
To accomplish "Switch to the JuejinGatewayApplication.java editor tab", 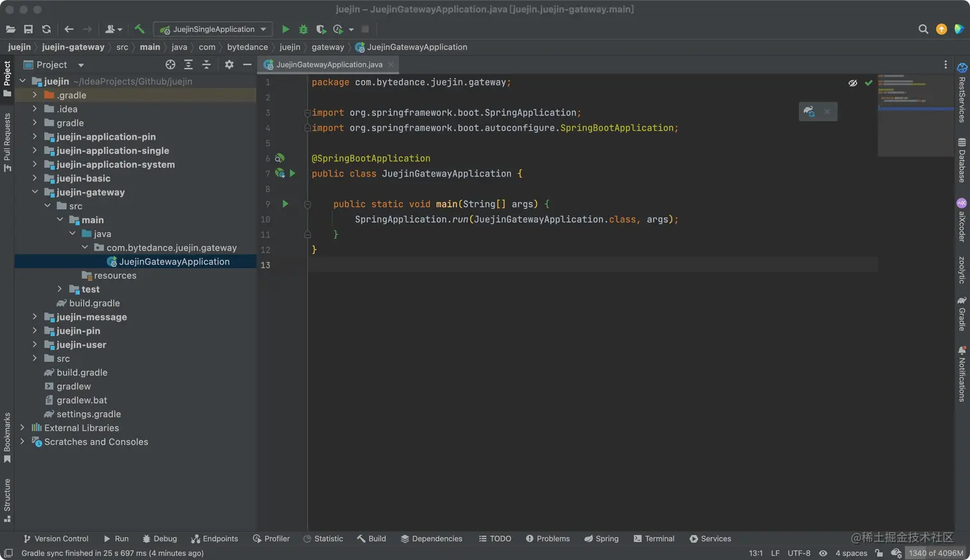I will [x=329, y=65].
